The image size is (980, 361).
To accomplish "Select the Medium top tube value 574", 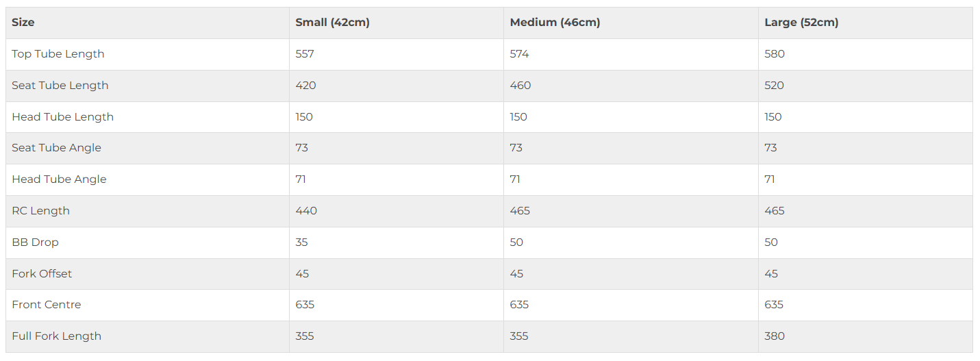I will coord(519,54).
